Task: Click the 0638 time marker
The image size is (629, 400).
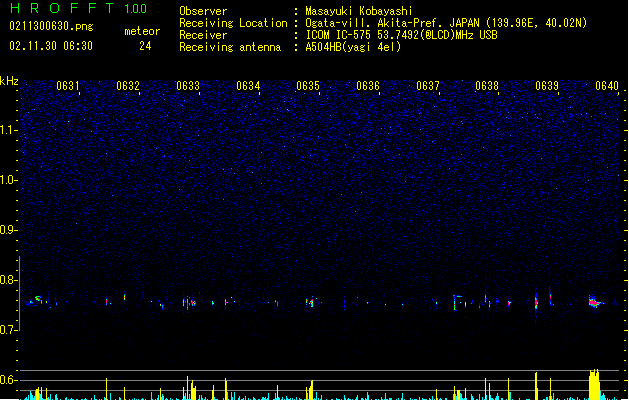Action: click(x=487, y=86)
